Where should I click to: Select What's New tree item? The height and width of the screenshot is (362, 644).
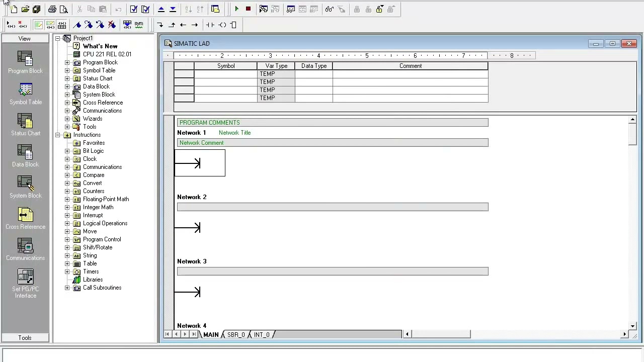pyautogui.click(x=100, y=46)
